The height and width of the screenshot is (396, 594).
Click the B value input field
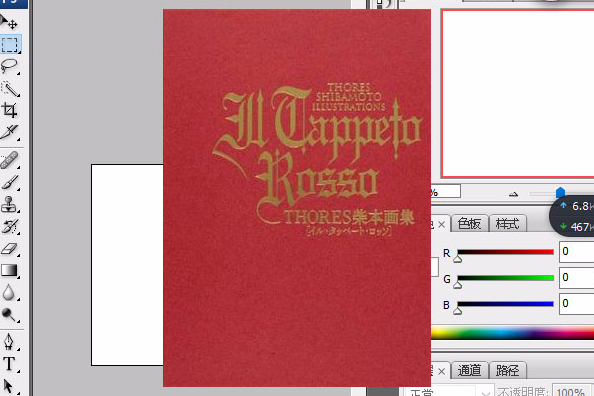577,304
